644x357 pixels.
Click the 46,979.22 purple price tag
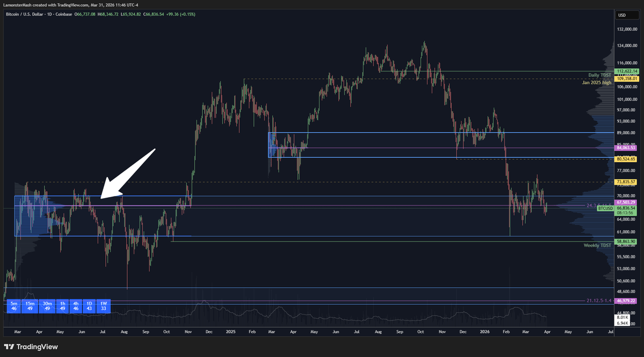[x=626, y=301]
